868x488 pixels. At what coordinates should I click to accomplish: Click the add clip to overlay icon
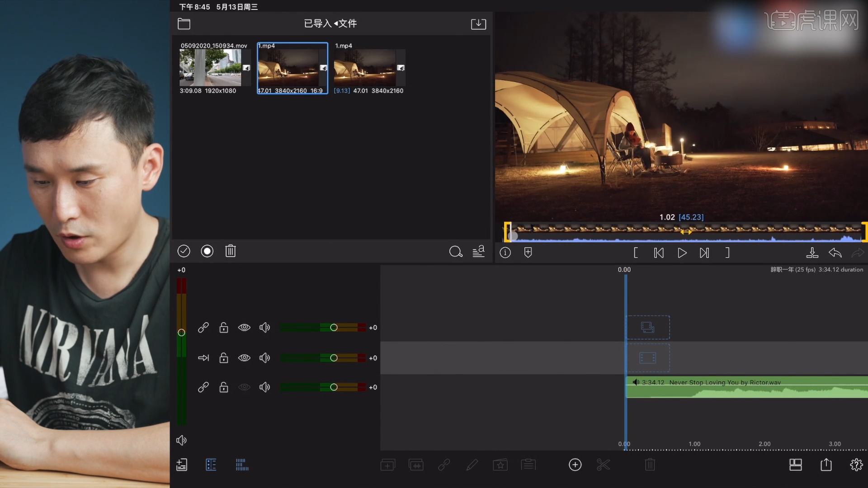[387, 465]
